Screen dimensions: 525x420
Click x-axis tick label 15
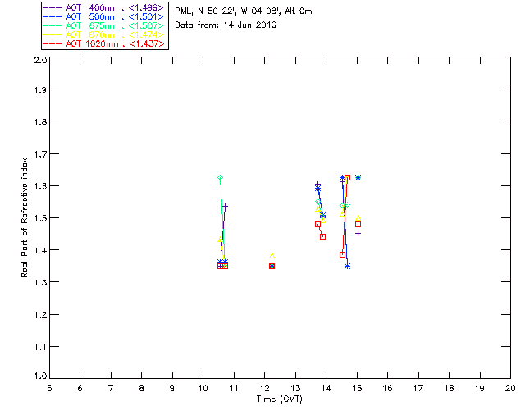click(x=357, y=388)
